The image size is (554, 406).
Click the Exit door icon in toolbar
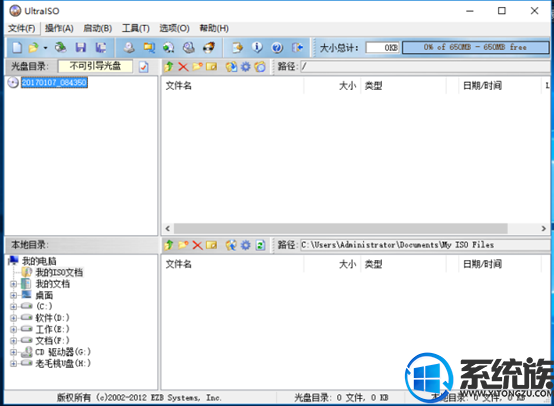coord(297,47)
